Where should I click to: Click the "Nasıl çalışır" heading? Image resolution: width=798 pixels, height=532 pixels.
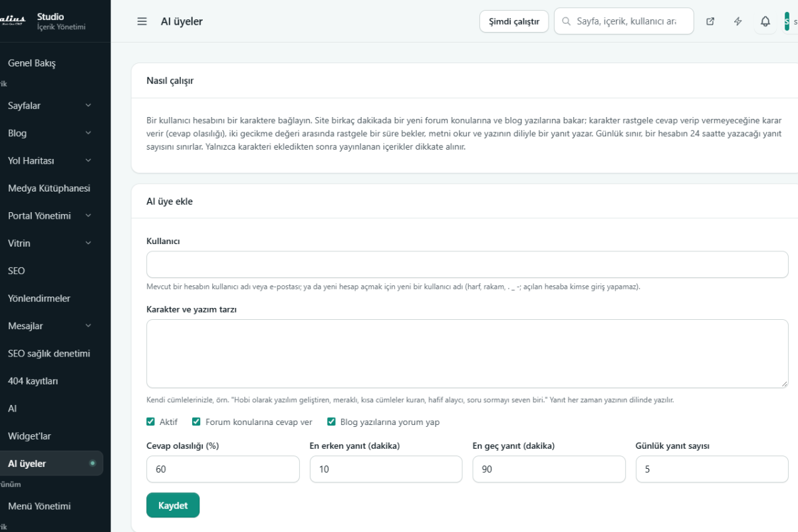coord(170,80)
